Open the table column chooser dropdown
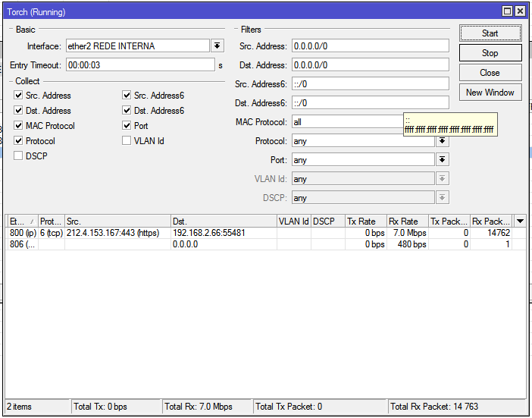This screenshot has height=418, width=532. 520,222
